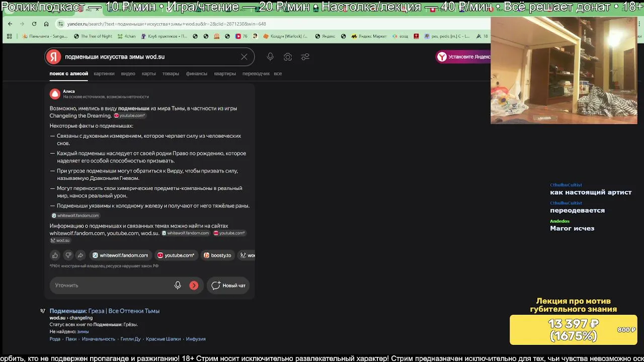Share the Alice answer via arrow icon
Screen dimensions: 644x362
tap(80, 255)
